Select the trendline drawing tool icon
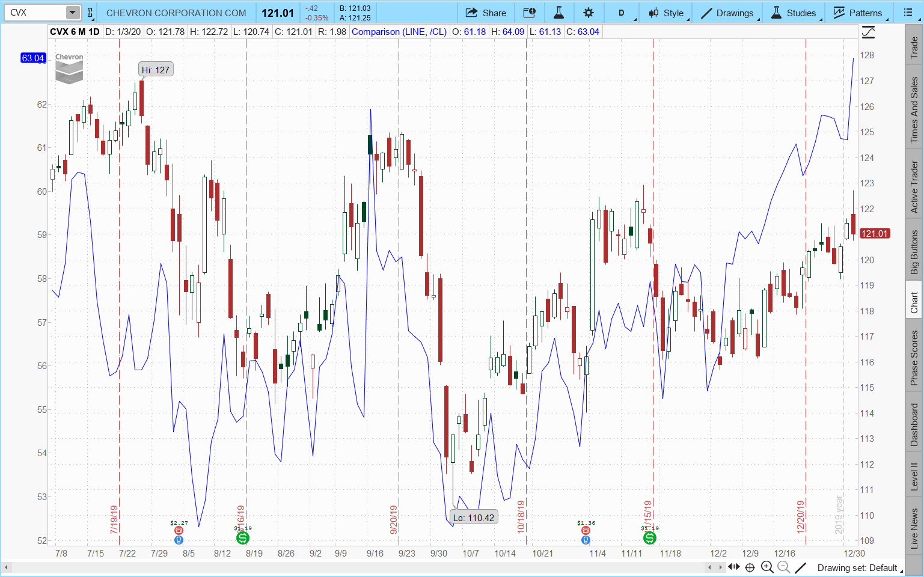The image size is (924, 577). click(800, 567)
